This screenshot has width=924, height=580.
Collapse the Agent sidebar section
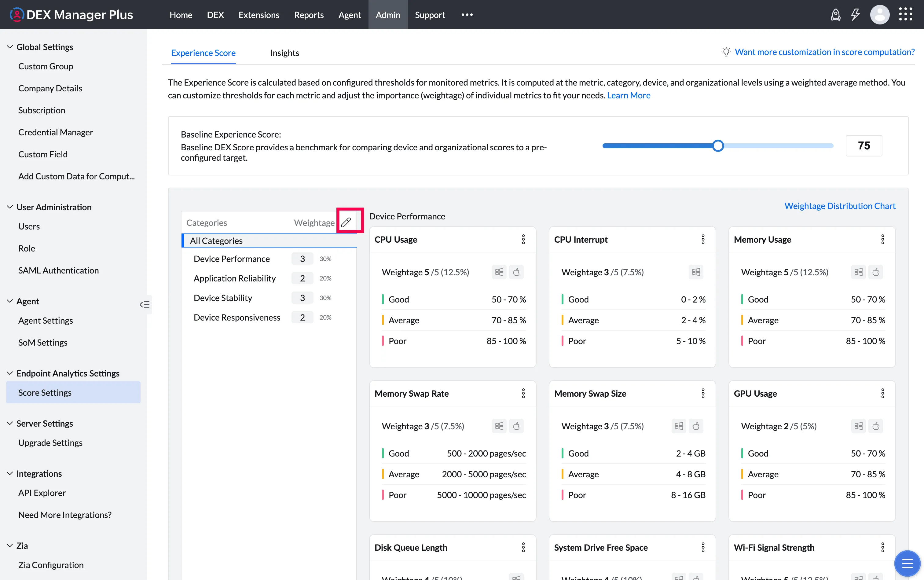(x=10, y=301)
